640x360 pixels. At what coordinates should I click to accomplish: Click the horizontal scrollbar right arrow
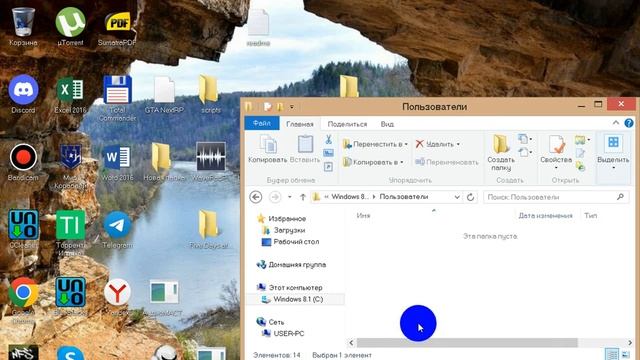630,343
